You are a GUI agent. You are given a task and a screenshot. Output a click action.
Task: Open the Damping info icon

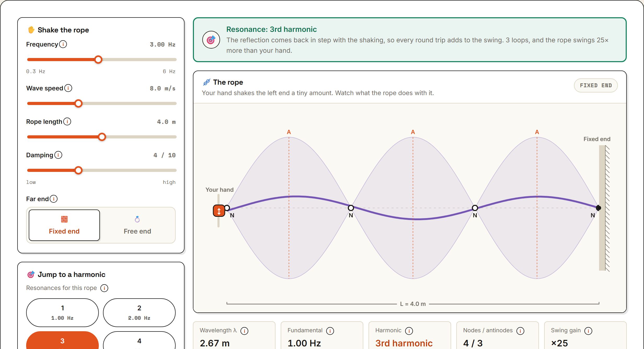(x=58, y=155)
